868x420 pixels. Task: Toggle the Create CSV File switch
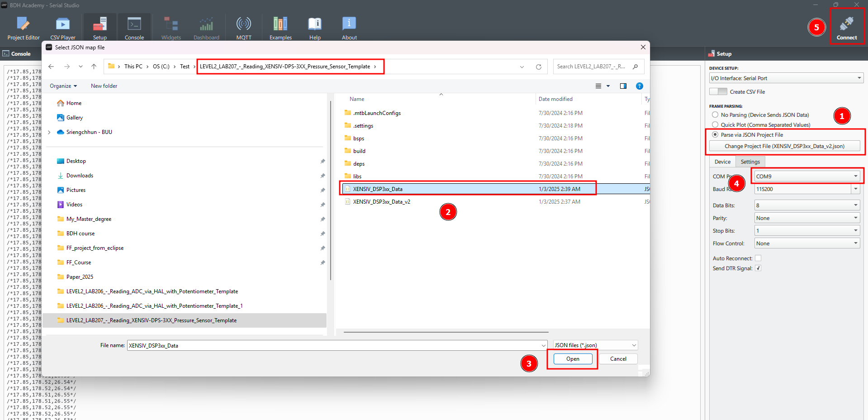718,92
